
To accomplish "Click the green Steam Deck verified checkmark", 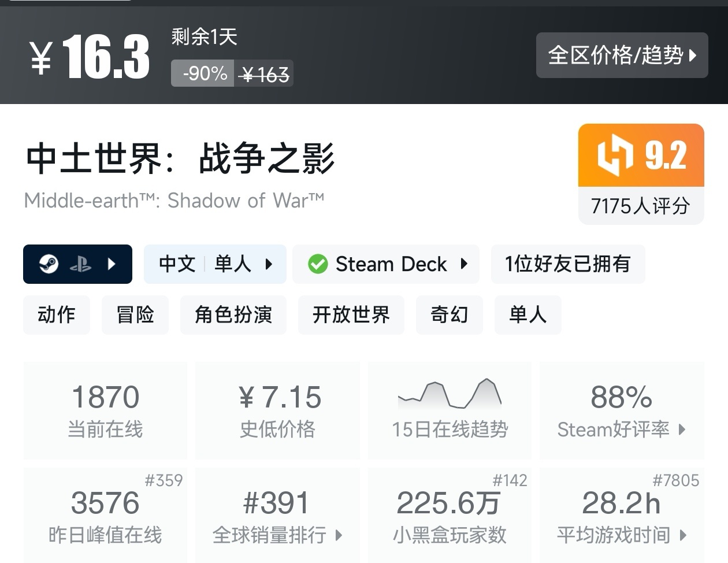I will point(317,264).
